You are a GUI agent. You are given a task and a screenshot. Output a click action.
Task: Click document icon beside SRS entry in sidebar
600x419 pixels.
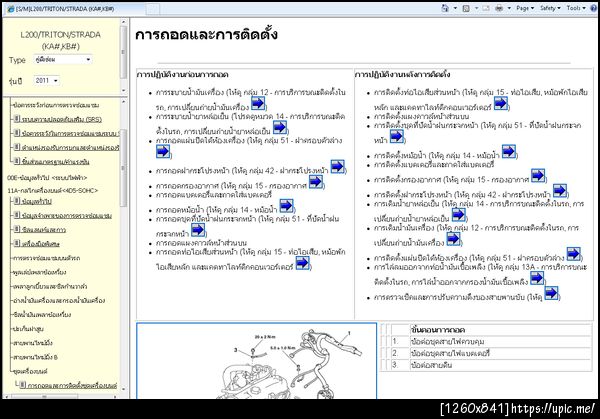point(16,119)
